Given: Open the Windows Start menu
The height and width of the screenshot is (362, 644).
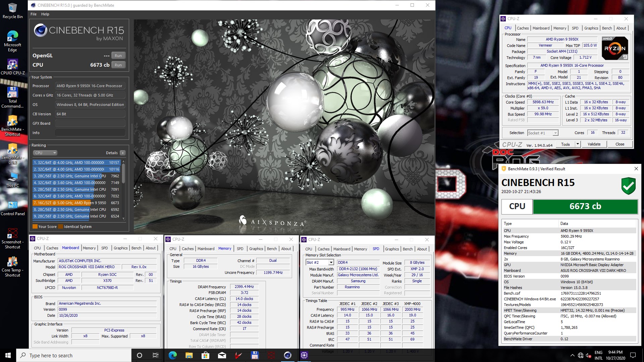Looking at the screenshot, I should pos(8,355).
